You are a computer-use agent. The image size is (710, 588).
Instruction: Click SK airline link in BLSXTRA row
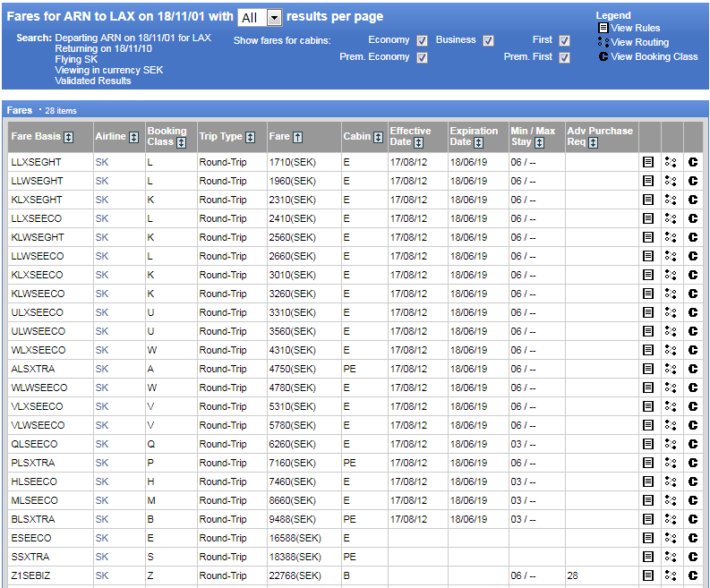[102, 519]
